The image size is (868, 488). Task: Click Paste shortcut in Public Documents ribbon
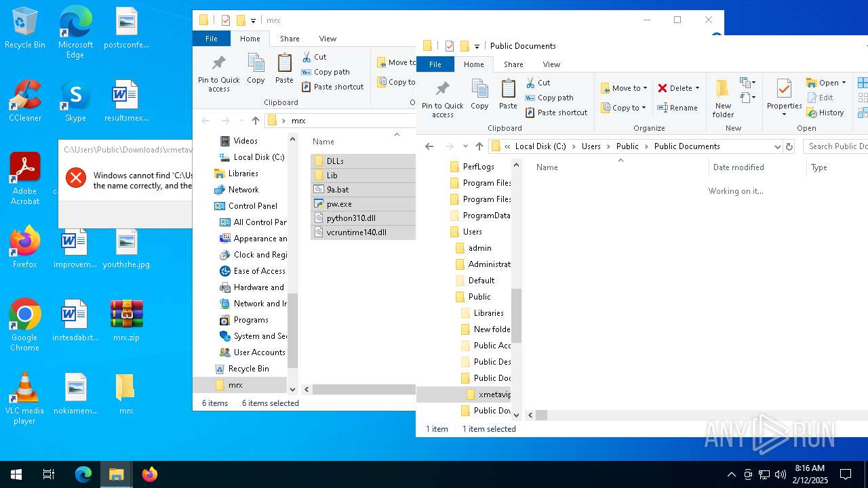tap(557, 113)
